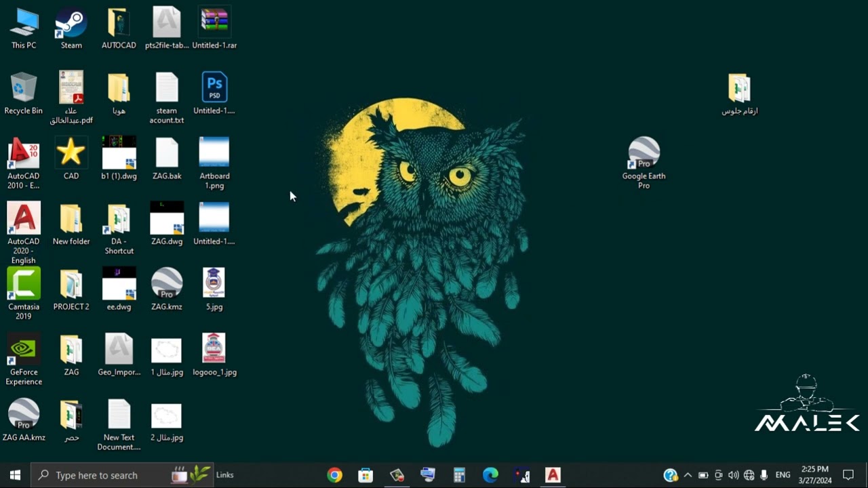Viewport: 868px width, 488px height.
Task: Open Calculator from the taskbar
Action: point(459,475)
